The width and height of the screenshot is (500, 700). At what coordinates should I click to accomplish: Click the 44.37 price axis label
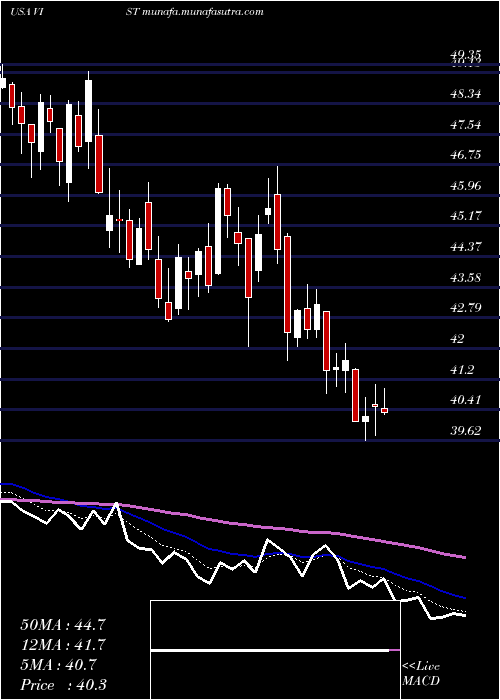pos(467,246)
